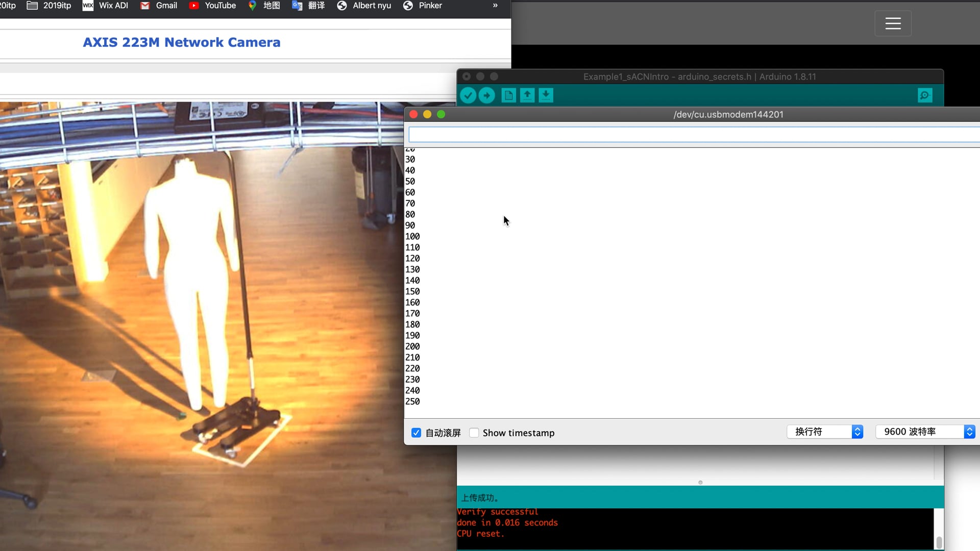Click the Open sketch up-arrow icon
Screen dimensions: 980x551
[x=527, y=95]
